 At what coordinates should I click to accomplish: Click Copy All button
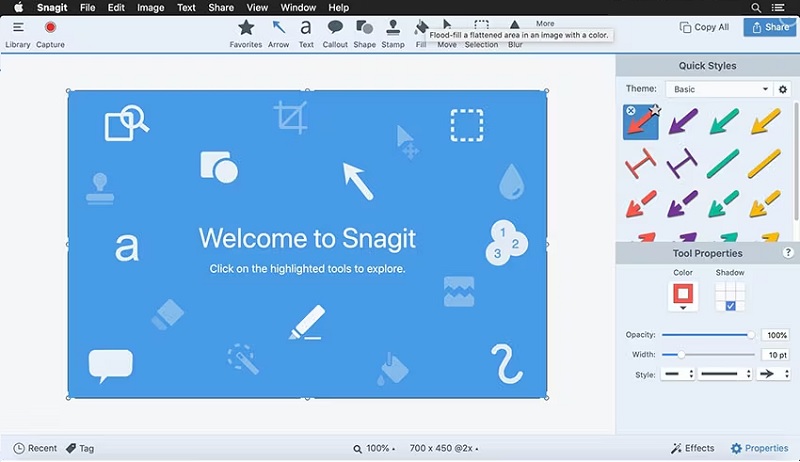[704, 27]
